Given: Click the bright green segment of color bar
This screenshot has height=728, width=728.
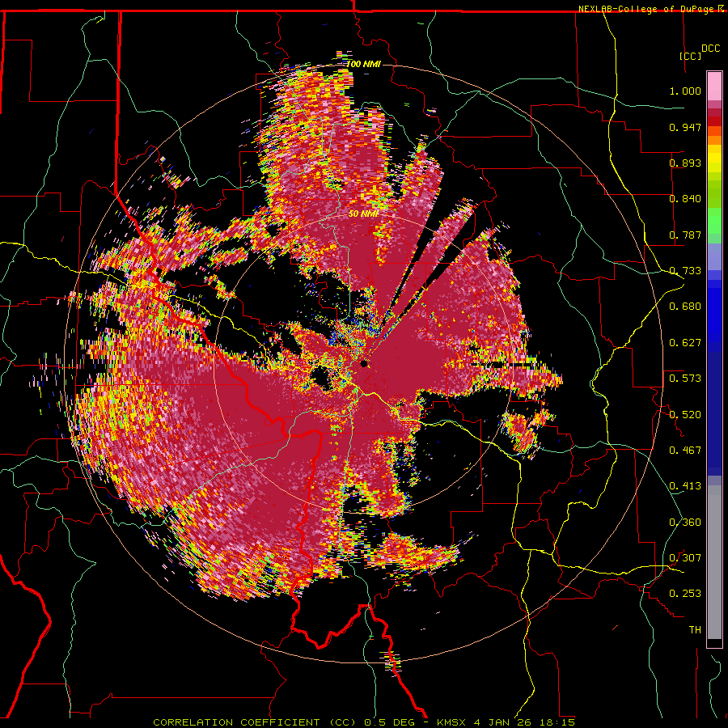Looking at the screenshot, I should pos(714,221).
